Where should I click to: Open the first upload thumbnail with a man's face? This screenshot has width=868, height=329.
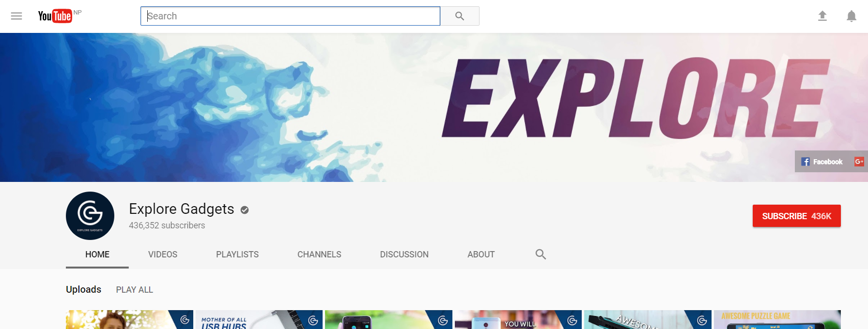(129, 320)
